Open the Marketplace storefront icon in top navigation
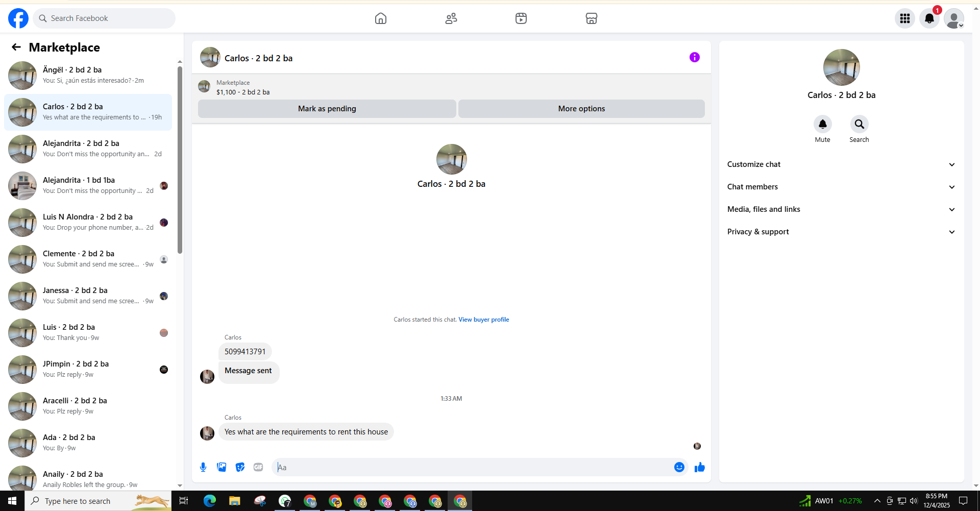Viewport: 980px width, 511px height. pyautogui.click(x=592, y=18)
